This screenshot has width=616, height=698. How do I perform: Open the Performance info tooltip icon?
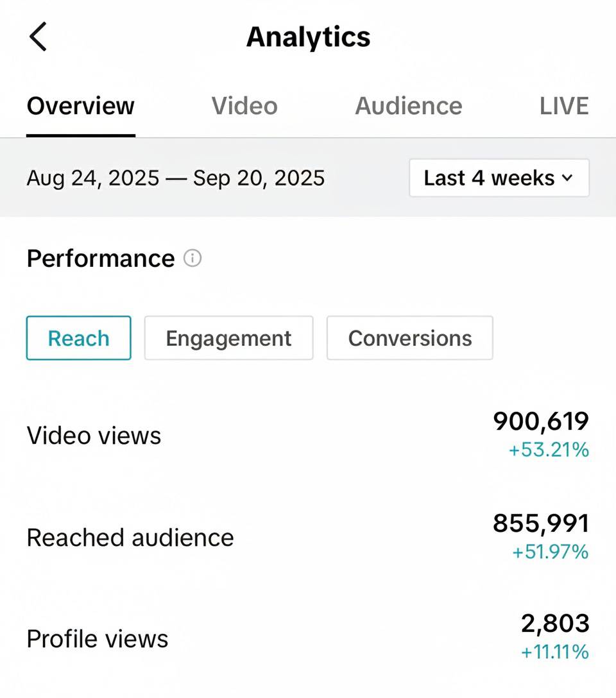coord(193,258)
